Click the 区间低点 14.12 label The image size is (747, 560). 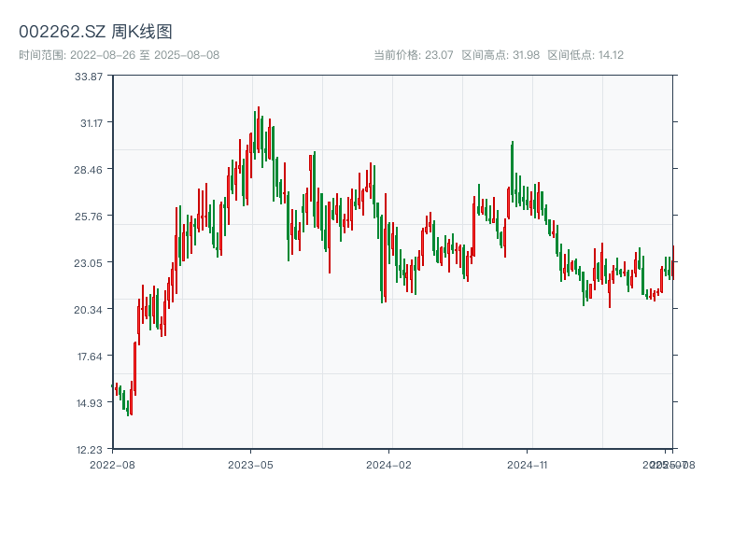click(585, 55)
